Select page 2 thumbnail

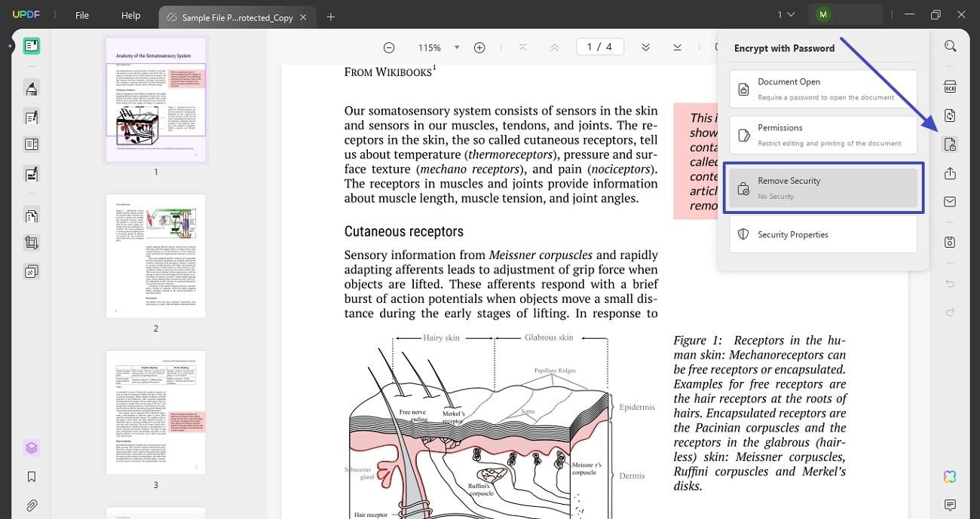click(155, 256)
